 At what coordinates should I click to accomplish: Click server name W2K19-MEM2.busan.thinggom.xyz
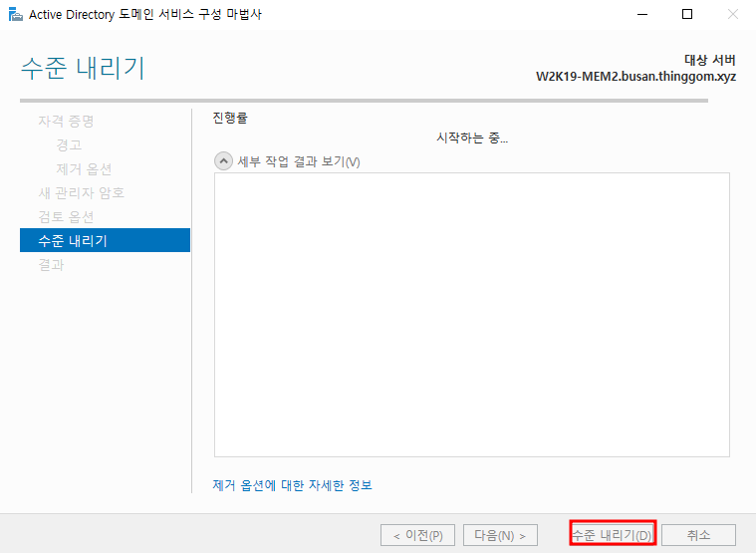click(635, 77)
